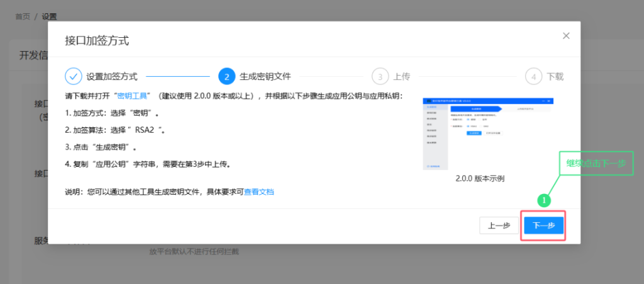Navigate to 首页 in the breadcrumb
This screenshot has width=644, height=284.
[23, 17]
